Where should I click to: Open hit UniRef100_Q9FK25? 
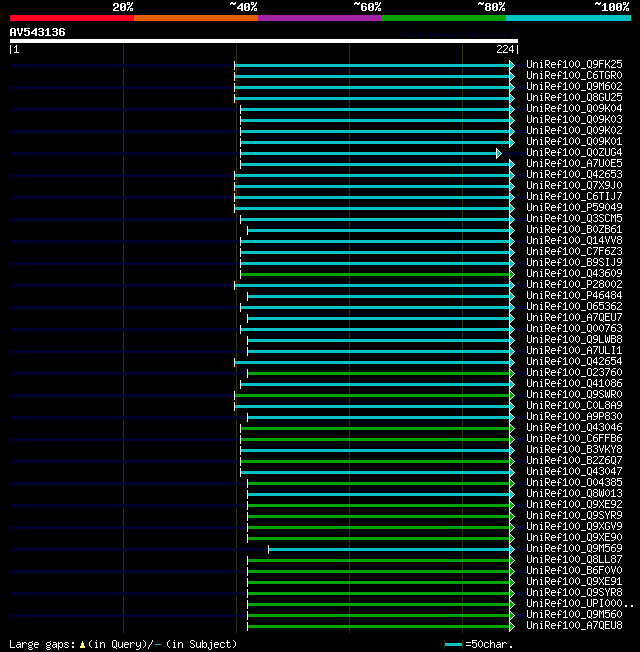[x=574, y=64]
